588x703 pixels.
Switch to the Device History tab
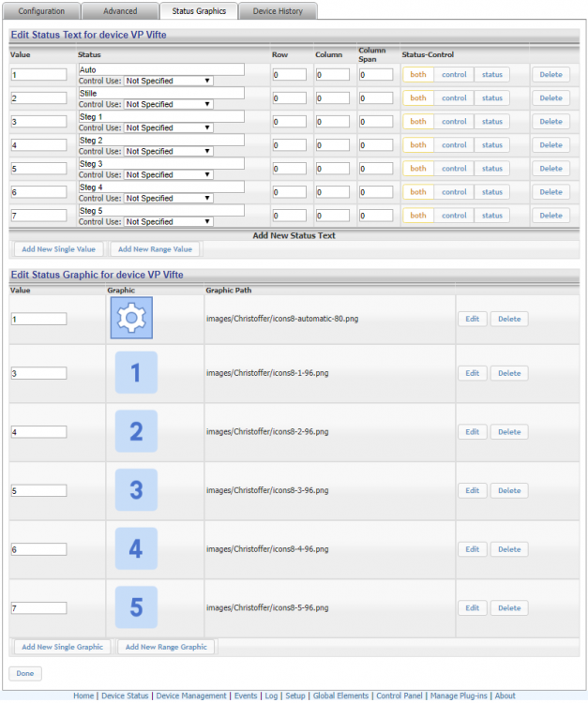point(278,11)
